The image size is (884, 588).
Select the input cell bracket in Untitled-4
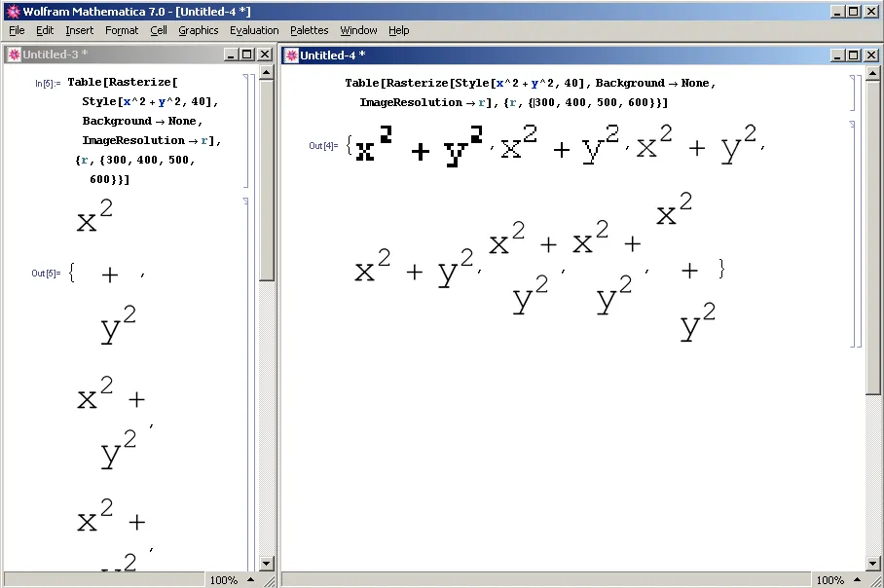coord(853,92)
